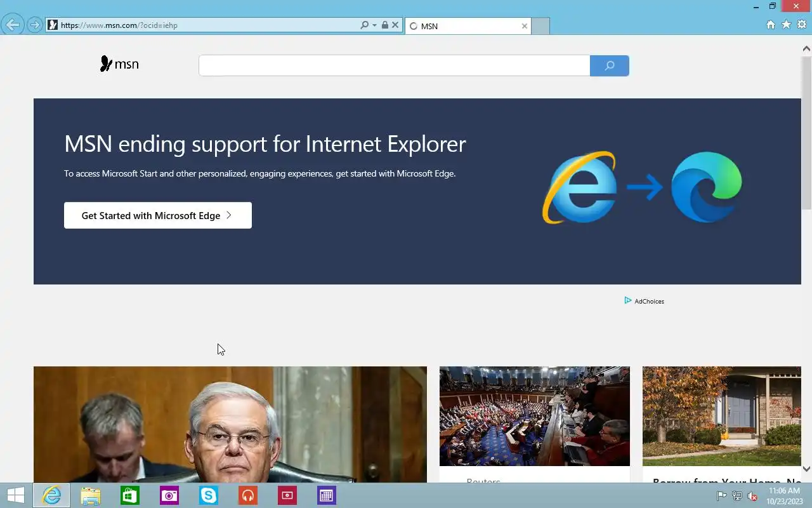Screen dimensions: 812x508
Task: Click the AdChoices link
Action: [649, 302]
